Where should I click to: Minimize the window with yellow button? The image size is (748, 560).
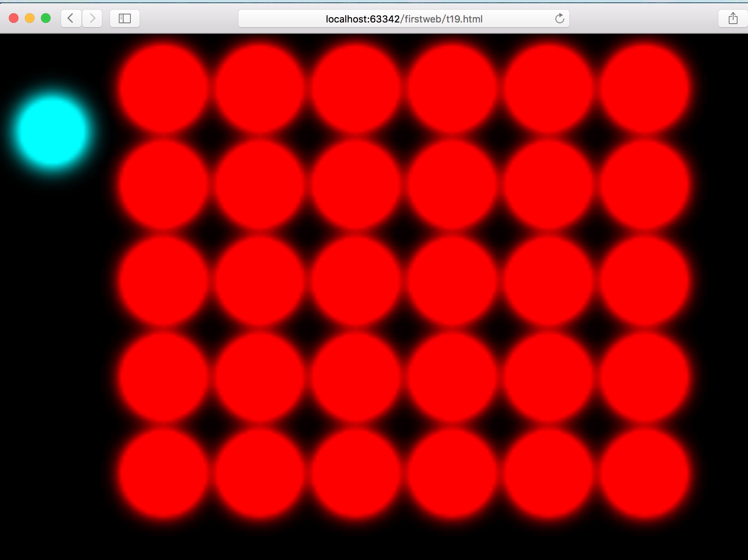click(30, 18)
